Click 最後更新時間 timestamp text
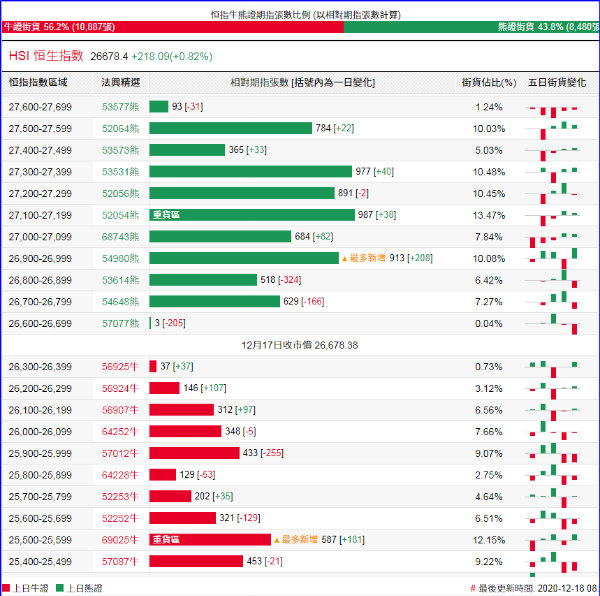The width and height of the screenshot is (600, 596). (535, 588)
